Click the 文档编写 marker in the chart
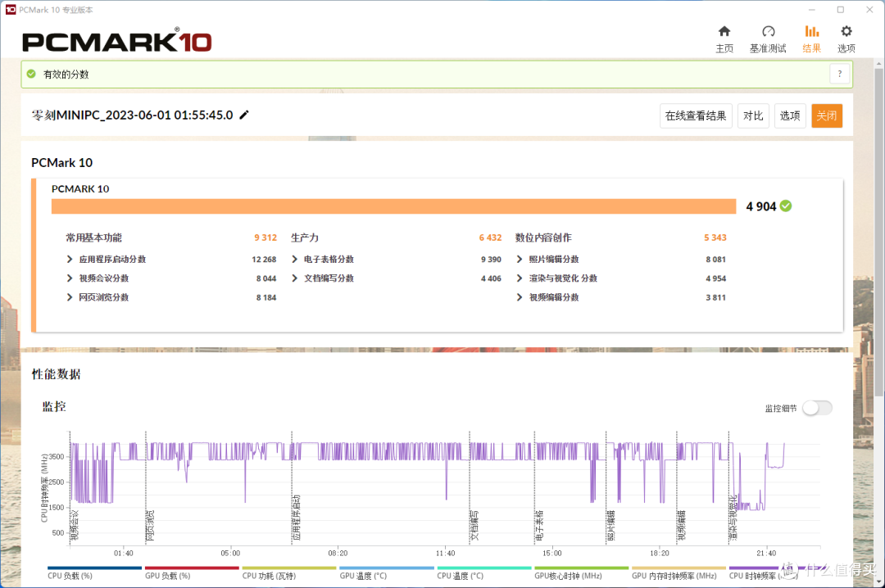885x588 pixels. pyautogui.click(x=474, y=526)
